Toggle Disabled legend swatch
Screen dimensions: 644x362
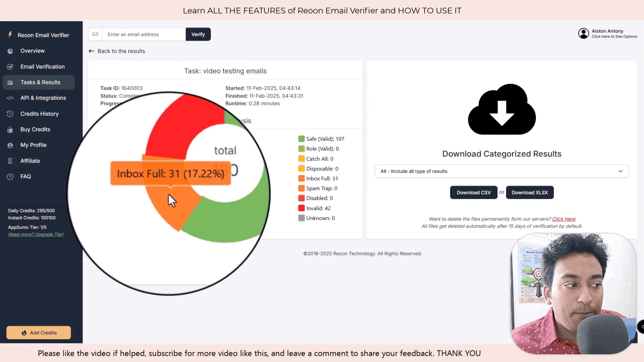pos(302,198)
